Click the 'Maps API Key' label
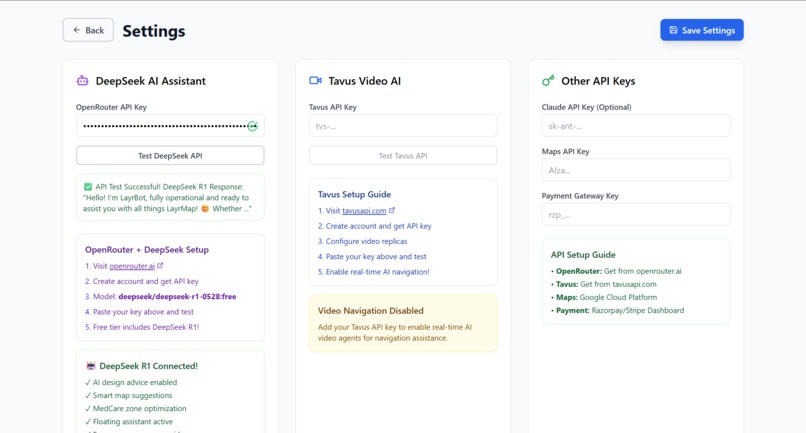This screenshot has height=433, width=806. (x=565, y=152)
